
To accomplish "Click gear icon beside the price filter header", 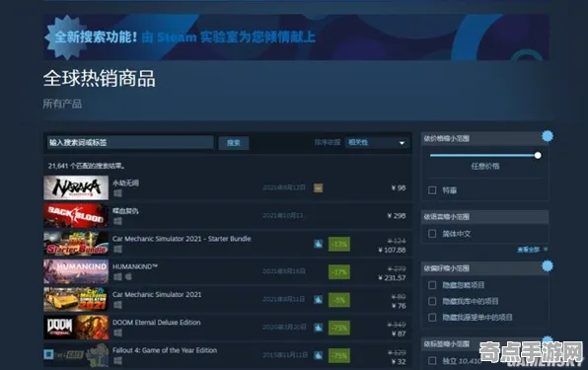I will pos(548,136).
